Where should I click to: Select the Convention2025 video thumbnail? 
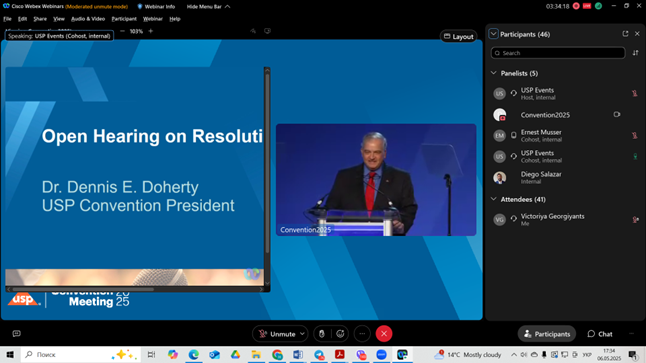tap(376, 180)
